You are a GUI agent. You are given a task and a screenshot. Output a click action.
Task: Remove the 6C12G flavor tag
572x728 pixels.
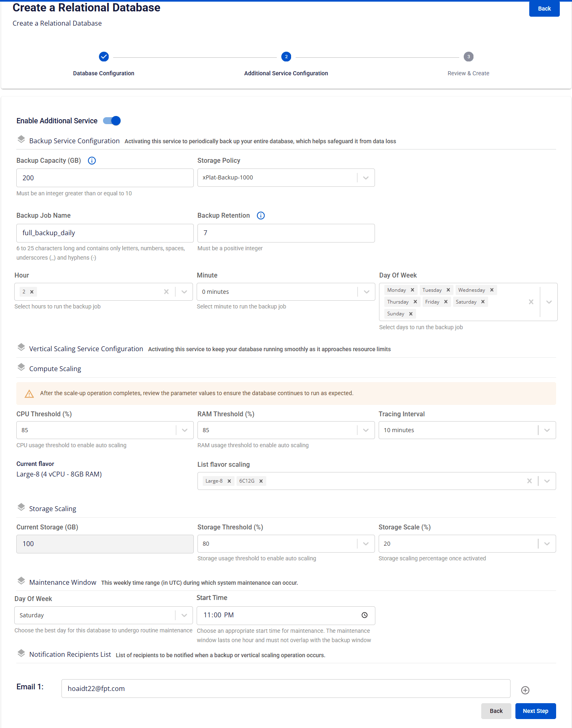261,481
